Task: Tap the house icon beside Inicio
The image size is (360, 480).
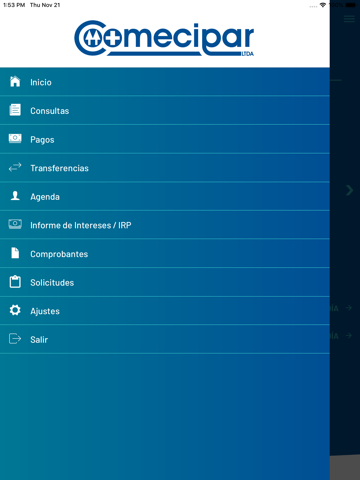Action: (x=15, y=81)
